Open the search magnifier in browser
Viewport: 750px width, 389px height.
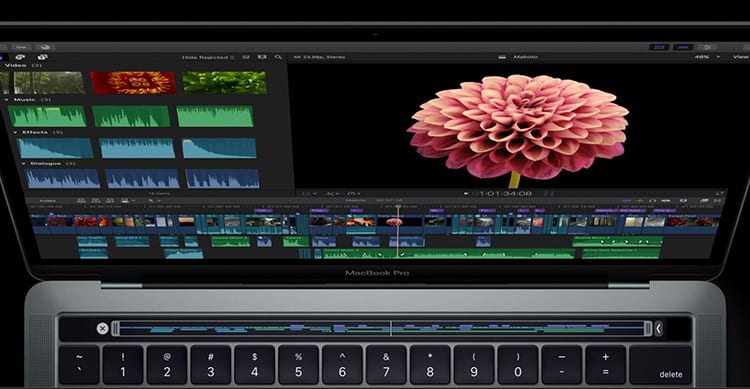[278, 57]
